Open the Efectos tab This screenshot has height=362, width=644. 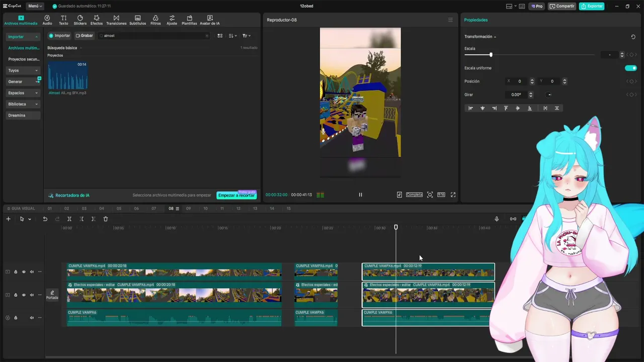coord(97,20)
